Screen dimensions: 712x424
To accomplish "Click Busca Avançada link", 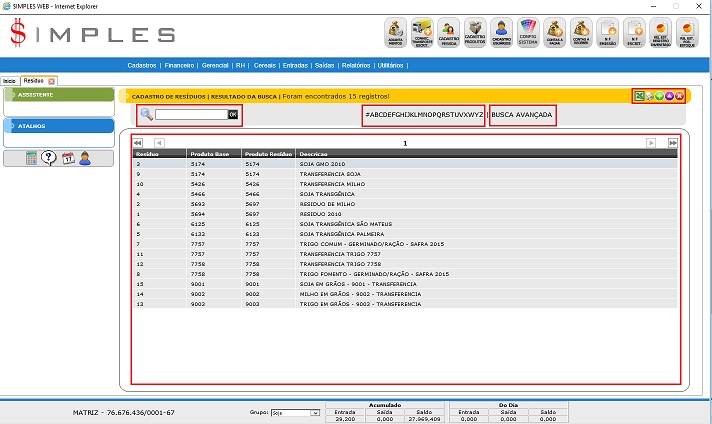I will click(x=522, y=115).
